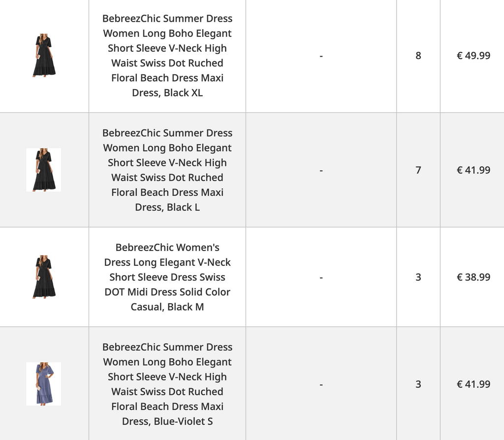Click the dash cell in the Black M row
Image resolution: width=504 pixels, height=440 pixels.
click(321, 277)
